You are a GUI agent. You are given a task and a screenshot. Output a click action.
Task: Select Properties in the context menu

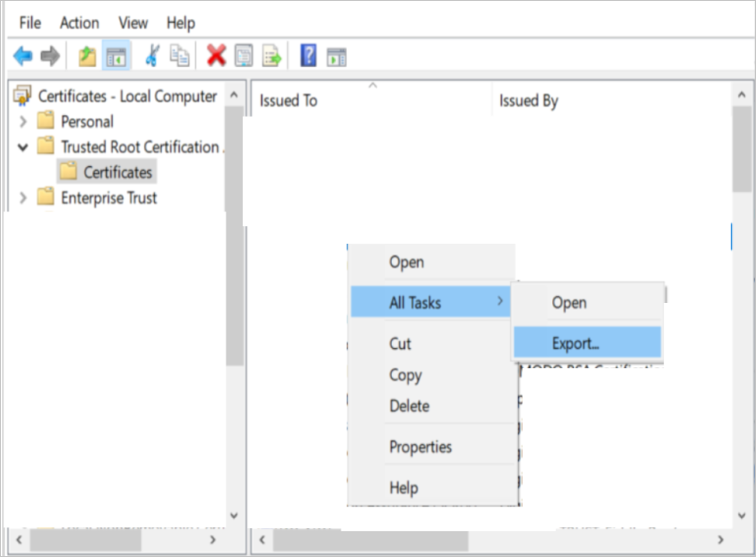pos(421,446)
